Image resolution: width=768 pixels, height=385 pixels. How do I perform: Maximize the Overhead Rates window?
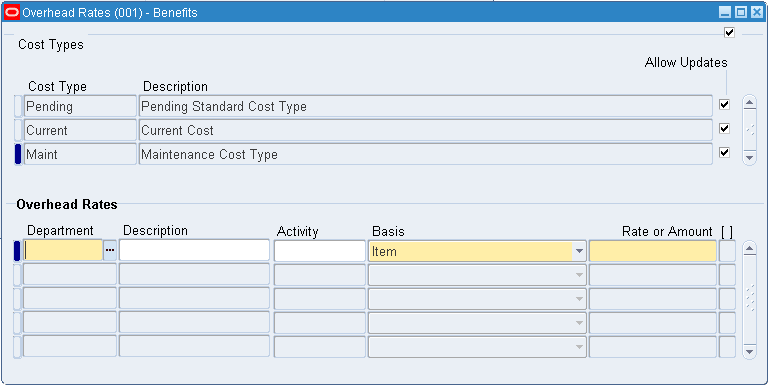click(x=741, y=12)
